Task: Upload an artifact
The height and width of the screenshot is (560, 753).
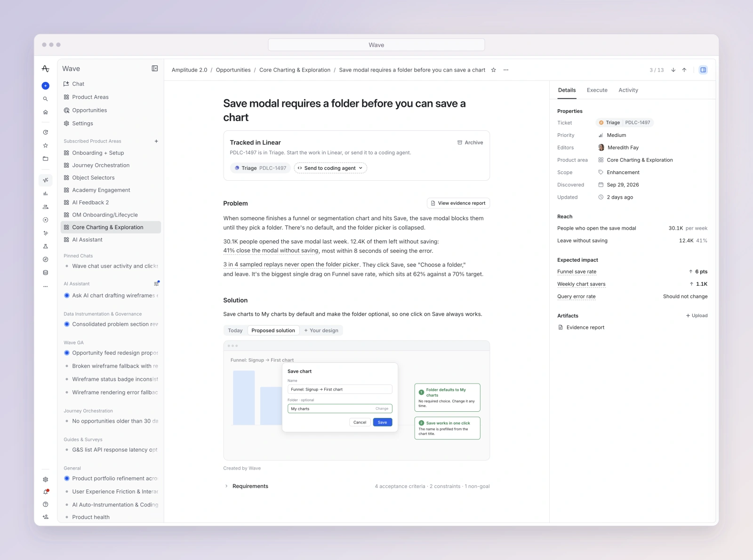Action: pos(697,316)
